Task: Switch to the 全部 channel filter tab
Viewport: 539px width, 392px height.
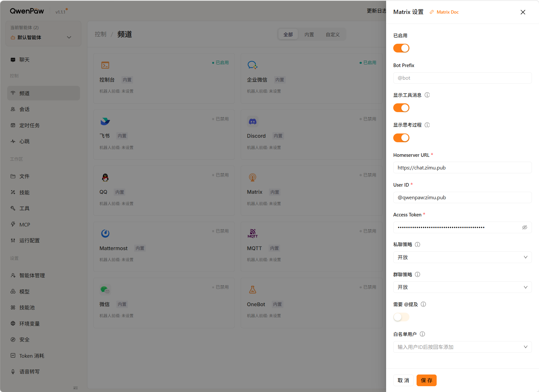Action: tap(288, 34)
